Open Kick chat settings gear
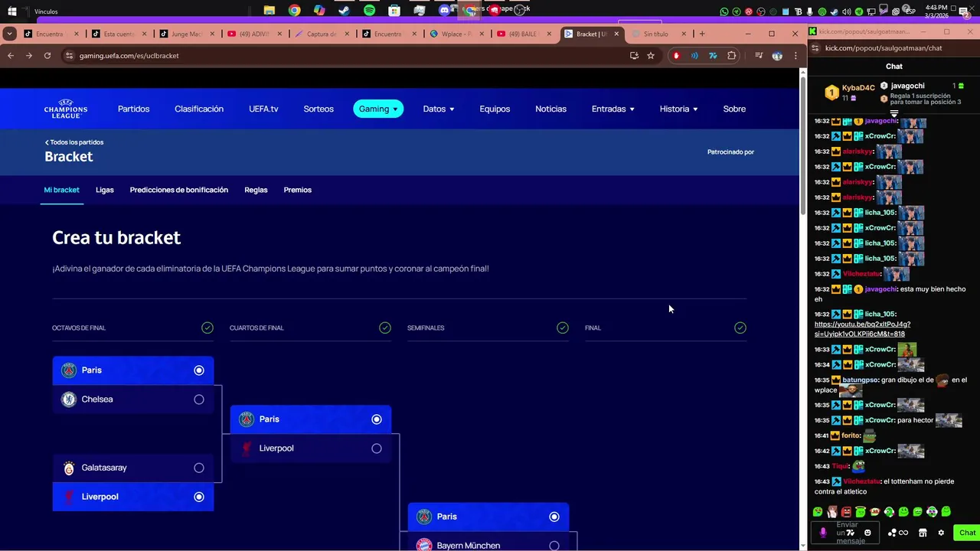This screenshot has height=551, width=980. pos(941,533)
